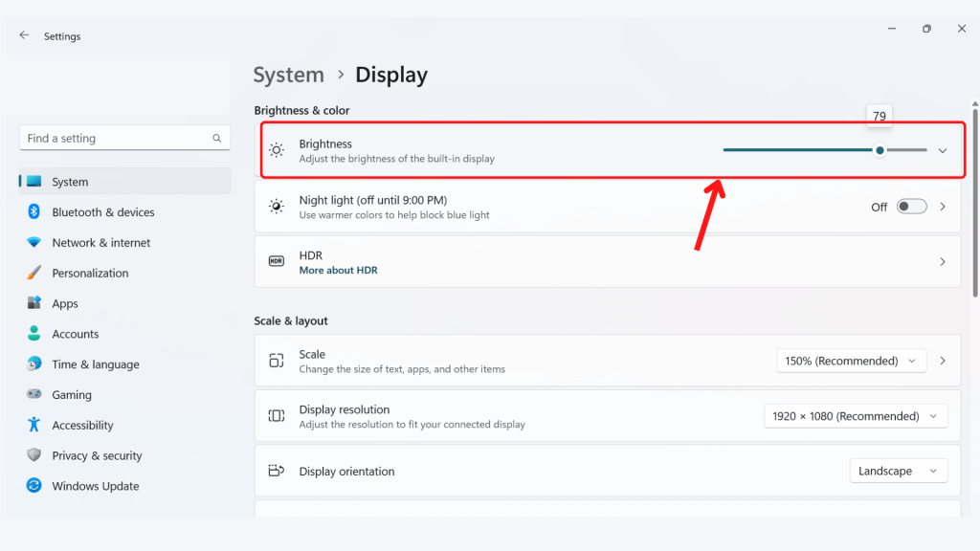Click the Night light icon

coord(277,207)
